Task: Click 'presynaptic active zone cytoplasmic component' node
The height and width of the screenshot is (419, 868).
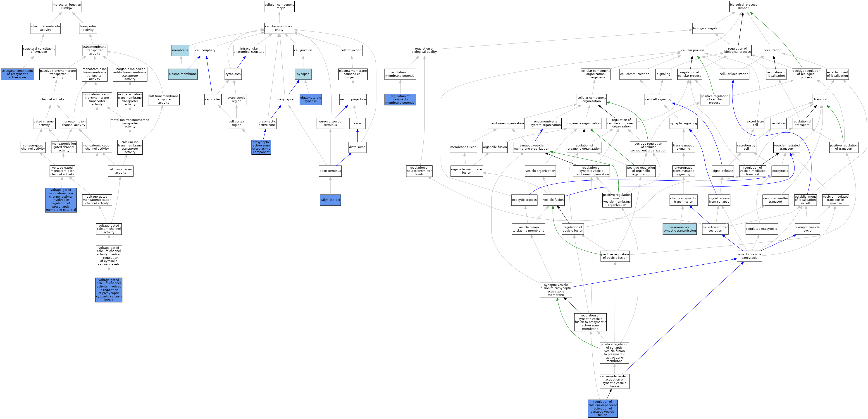Action: 261,147
